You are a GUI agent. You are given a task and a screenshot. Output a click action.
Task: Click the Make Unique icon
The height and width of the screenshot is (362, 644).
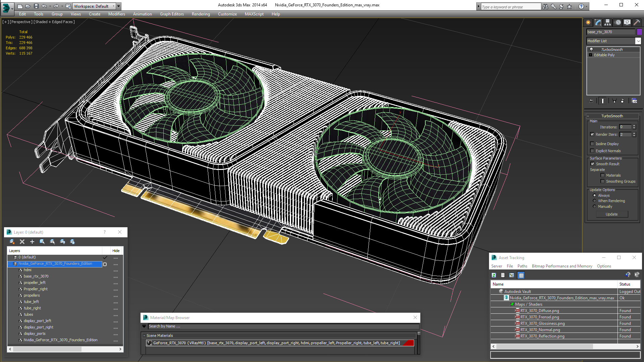(614, 101)
